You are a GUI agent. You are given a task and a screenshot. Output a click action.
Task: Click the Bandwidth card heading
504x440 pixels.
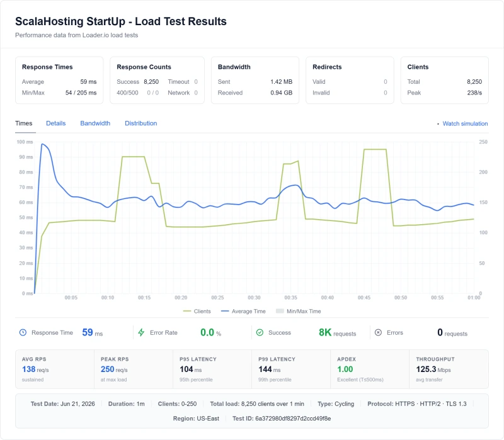coord(234,67)
